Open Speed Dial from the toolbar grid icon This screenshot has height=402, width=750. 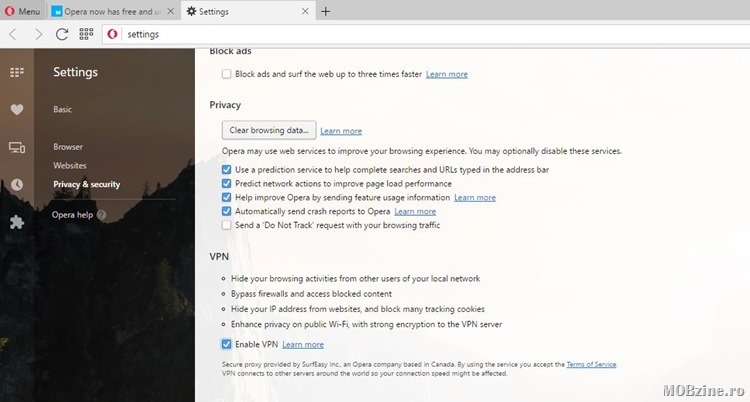point(86,34)
